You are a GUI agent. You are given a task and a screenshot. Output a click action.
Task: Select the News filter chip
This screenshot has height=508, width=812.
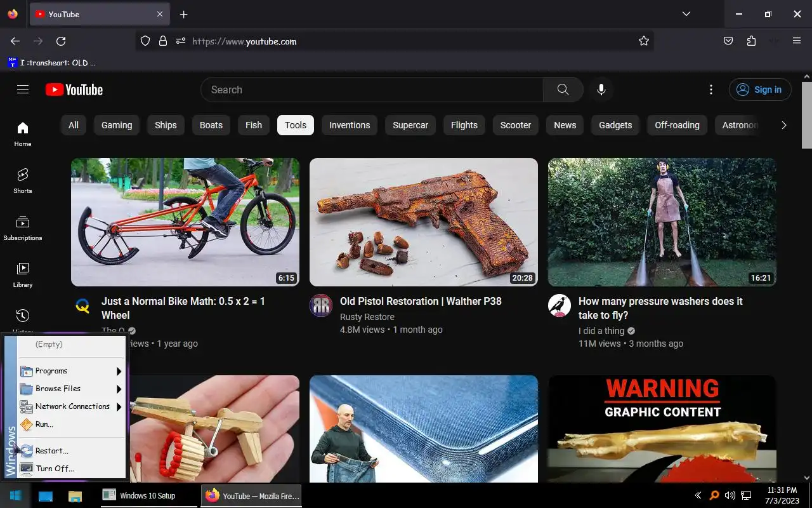click(565, 125)
